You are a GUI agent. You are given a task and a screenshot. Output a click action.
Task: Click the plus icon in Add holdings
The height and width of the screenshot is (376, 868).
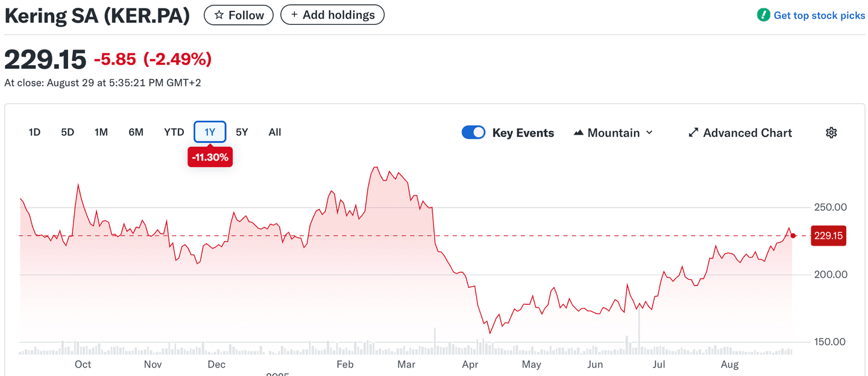click(x=294, y=14)
